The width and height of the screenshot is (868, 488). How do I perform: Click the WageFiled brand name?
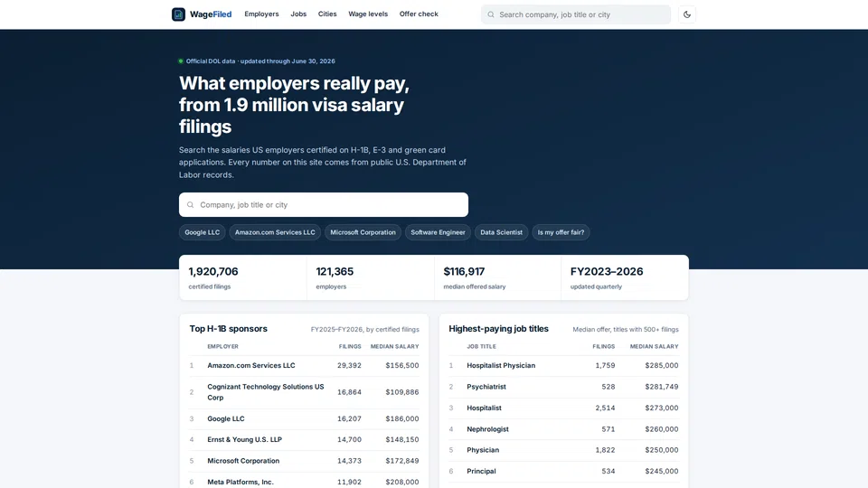point(211,14)
